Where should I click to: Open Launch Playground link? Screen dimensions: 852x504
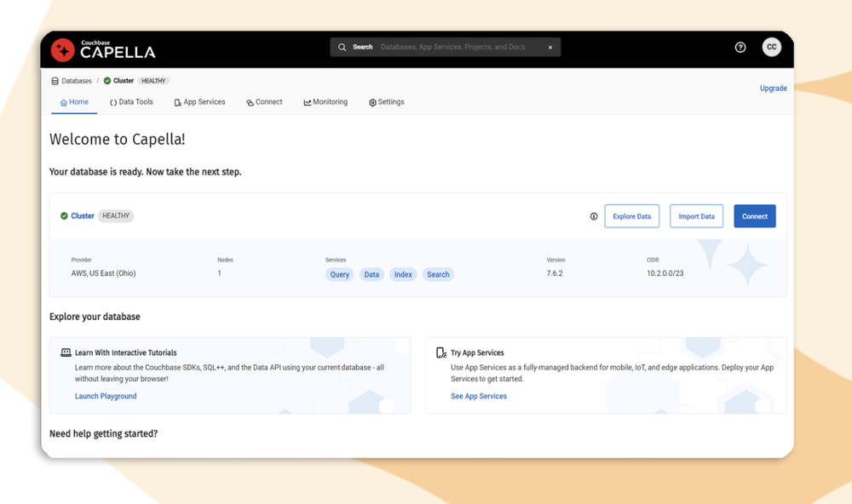tap(106, 396)
